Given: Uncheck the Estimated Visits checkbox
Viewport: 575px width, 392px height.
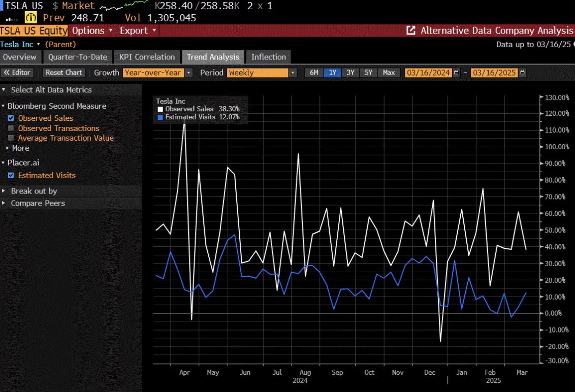Looking at the screenshot, I should (x=11, y=175).
